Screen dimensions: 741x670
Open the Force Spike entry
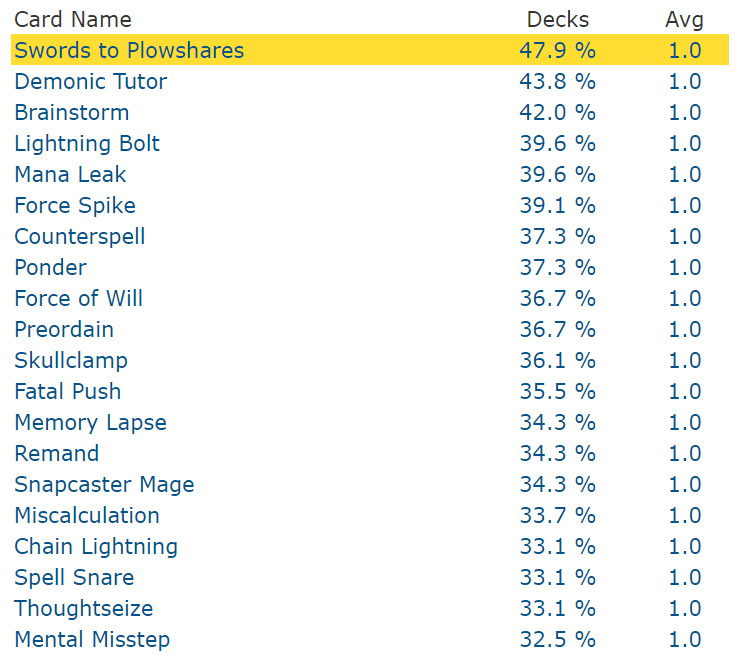(75, 205)
